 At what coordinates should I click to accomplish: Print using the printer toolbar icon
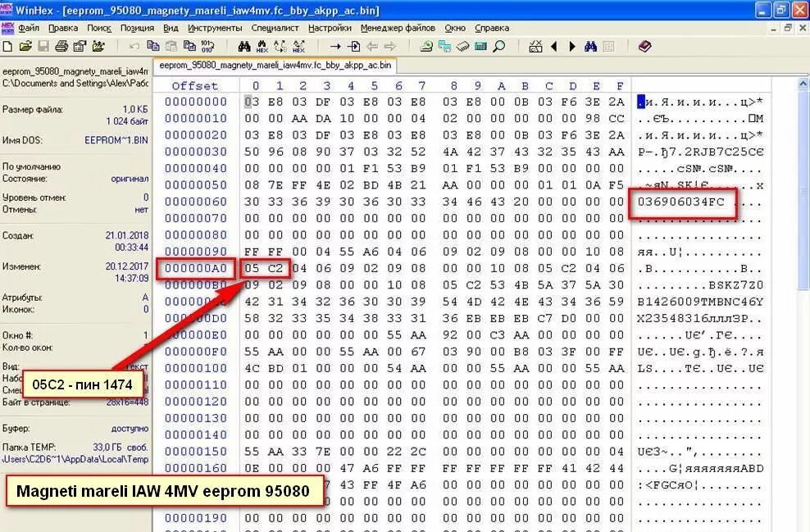61,47
